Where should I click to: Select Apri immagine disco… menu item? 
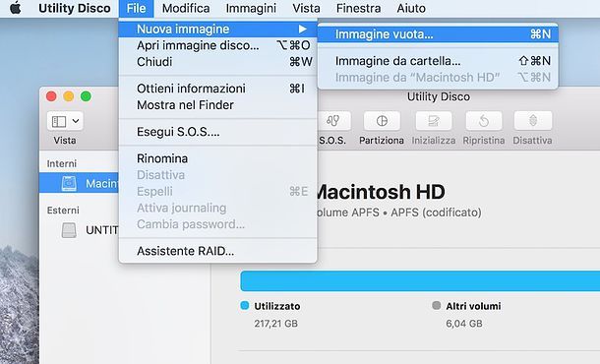(217, 45)
